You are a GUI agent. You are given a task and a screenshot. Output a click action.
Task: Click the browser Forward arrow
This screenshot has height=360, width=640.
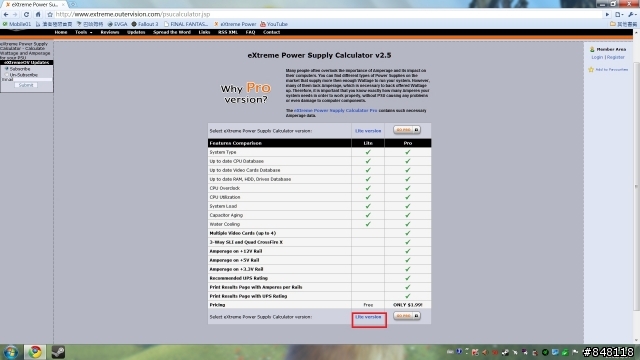pyautogui.click(x=16, y=14)
